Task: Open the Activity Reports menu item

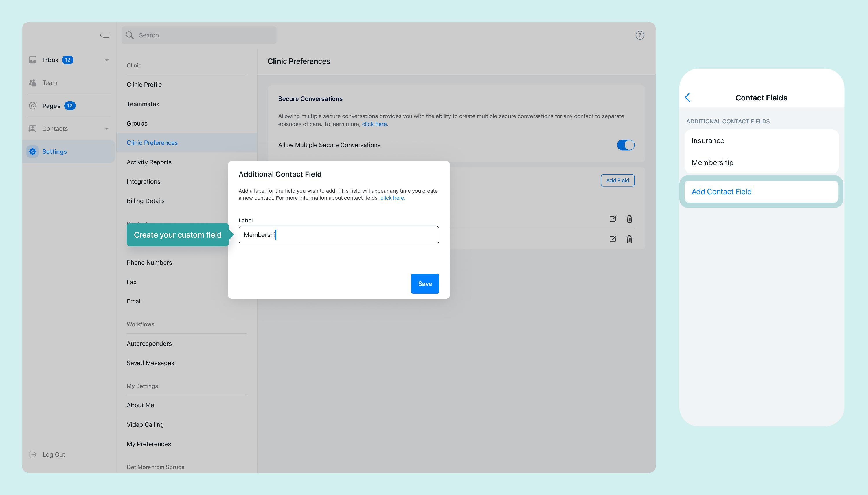Action: click(149, 162)
